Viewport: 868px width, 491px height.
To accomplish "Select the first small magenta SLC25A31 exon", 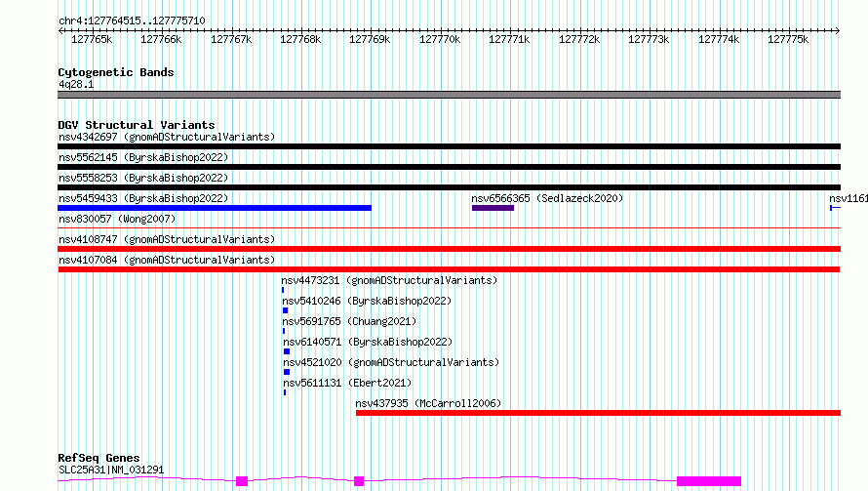I will (242, 481).
